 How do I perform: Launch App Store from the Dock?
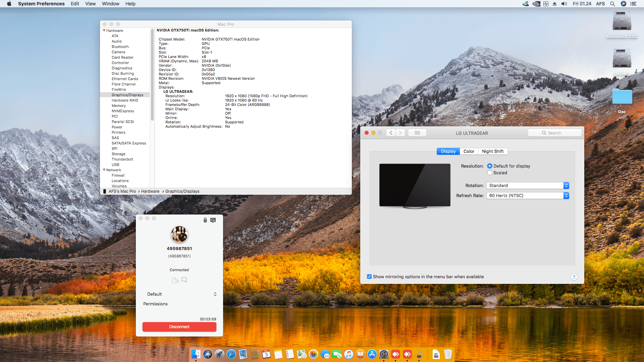tap(372, 354)
